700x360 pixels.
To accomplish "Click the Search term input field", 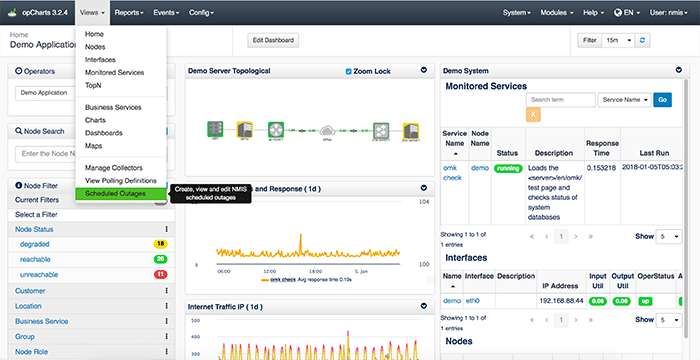I will [561, 100].
